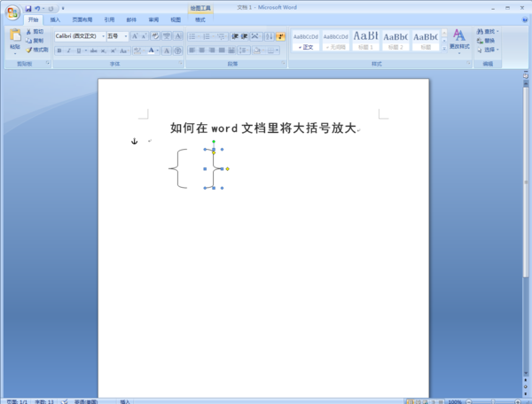532x404 pixels.
Task: Toggle show paragraph marks button
Action: tap(280, 36)
